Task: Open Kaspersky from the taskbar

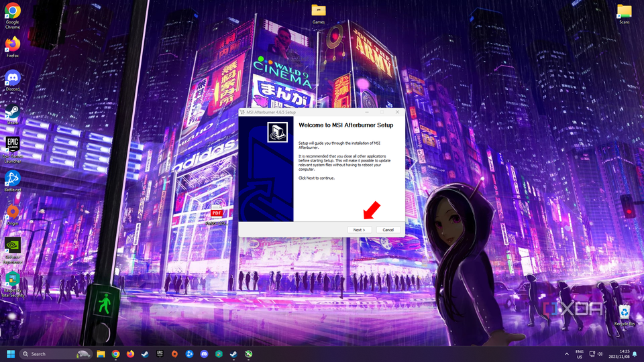Action: [x=219, y=354]
